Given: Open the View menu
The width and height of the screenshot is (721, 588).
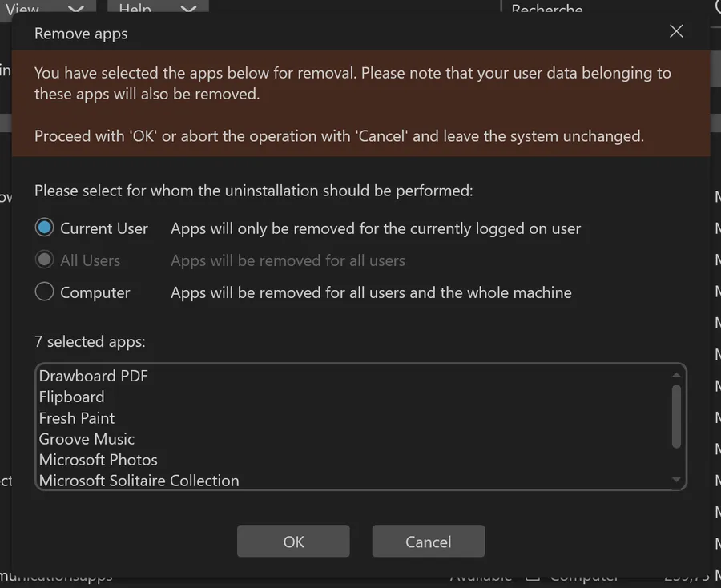Looking at the screenshot, I should pos(22,10).
